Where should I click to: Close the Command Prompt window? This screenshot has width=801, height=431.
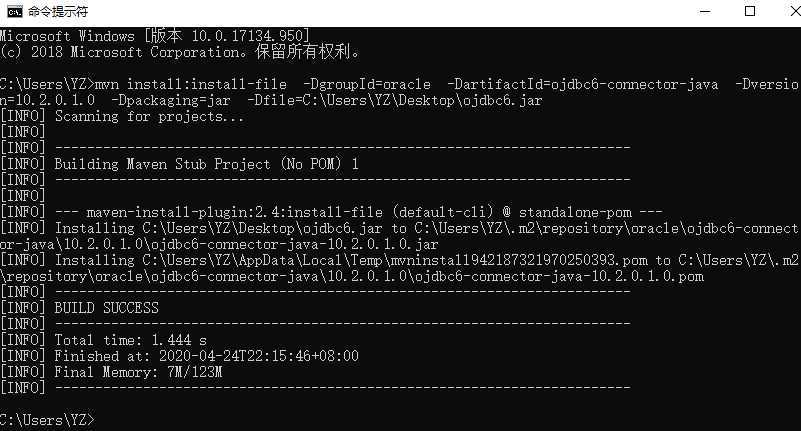795,11
